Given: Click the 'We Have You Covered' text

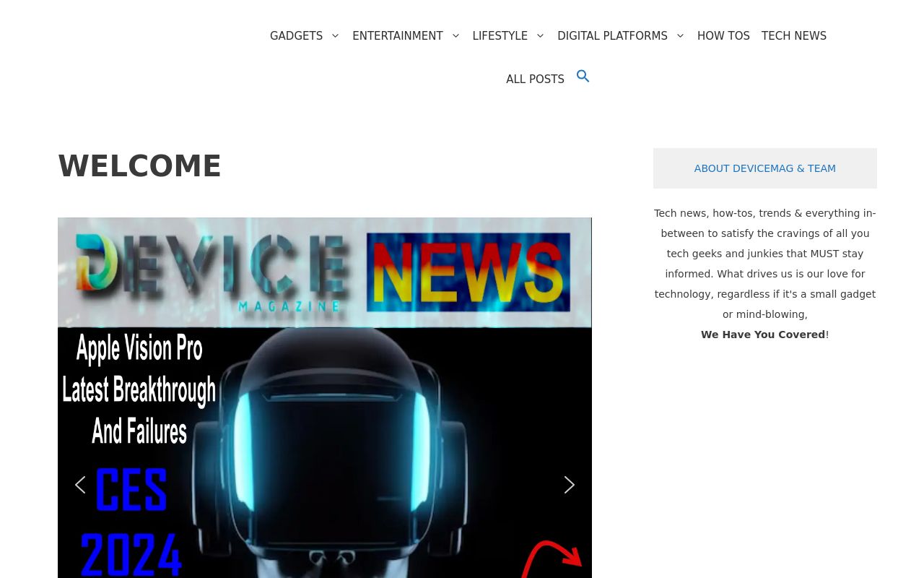Looking at the screenshot, I should pos(763,335).
